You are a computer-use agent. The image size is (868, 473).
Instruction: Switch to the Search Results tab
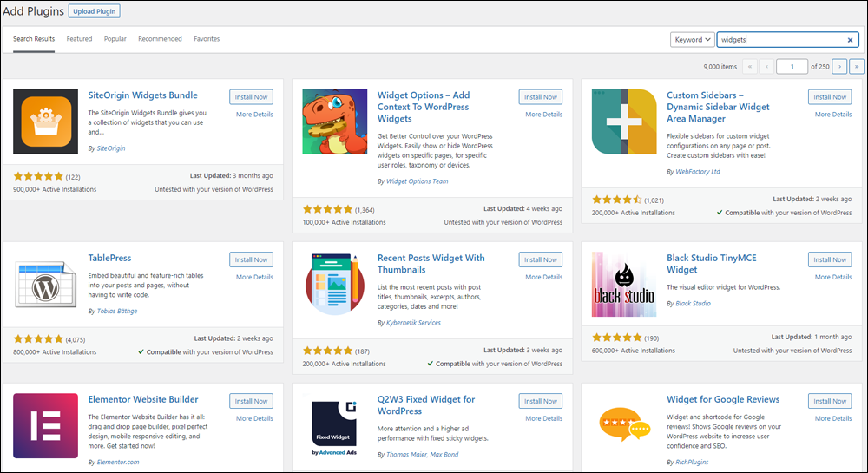click(x=34, y=39)
